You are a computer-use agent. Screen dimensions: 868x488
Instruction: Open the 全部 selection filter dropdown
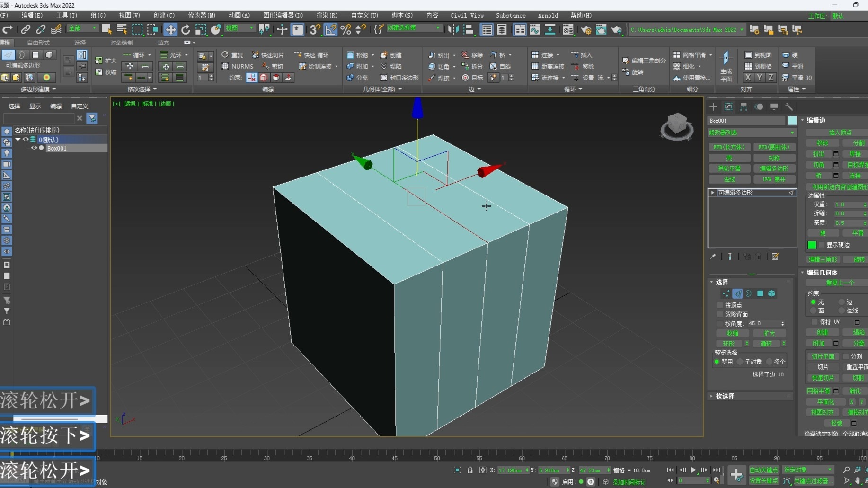[82, 28]
